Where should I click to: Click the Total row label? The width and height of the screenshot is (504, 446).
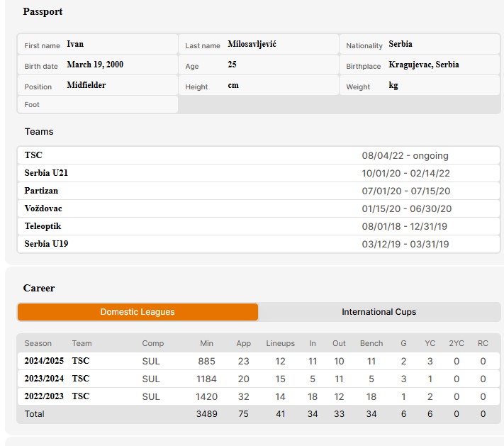[35, 414]
